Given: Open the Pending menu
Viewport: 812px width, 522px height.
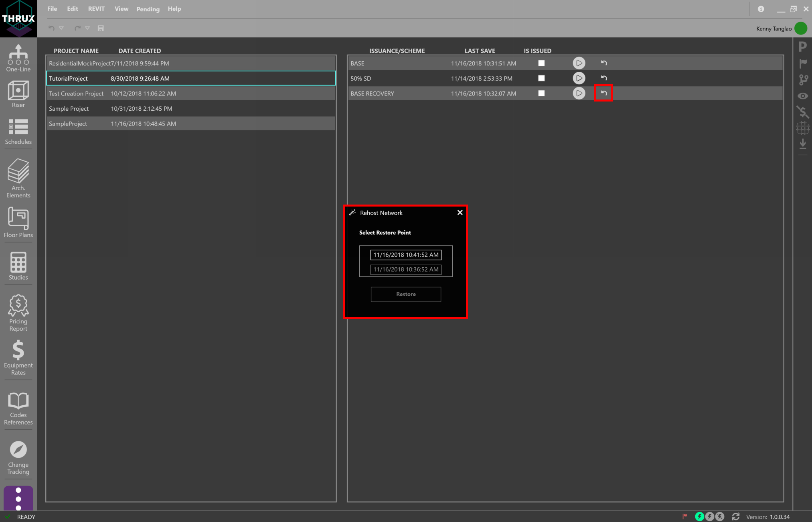Looking at the screenshot, I should (148, 9).
